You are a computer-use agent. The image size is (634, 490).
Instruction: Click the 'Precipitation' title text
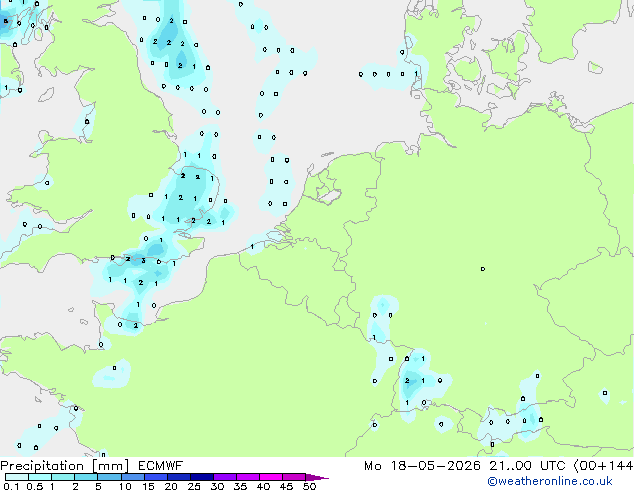pos(42,466)
